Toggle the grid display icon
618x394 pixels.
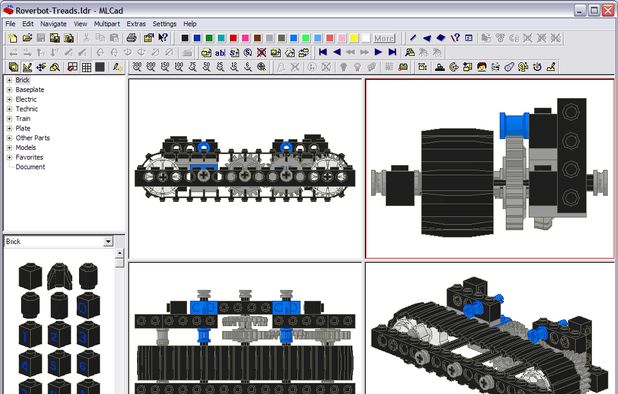coord(86,67)
